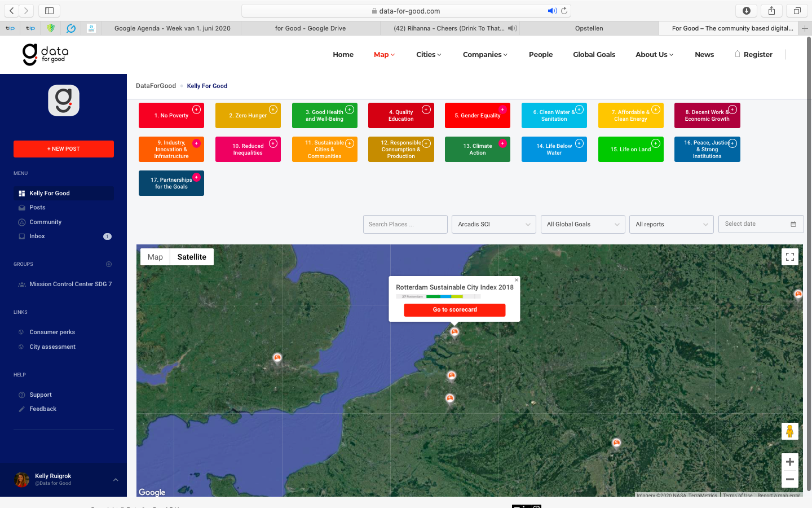Open Safari's share icon

[x=771, y=11]
